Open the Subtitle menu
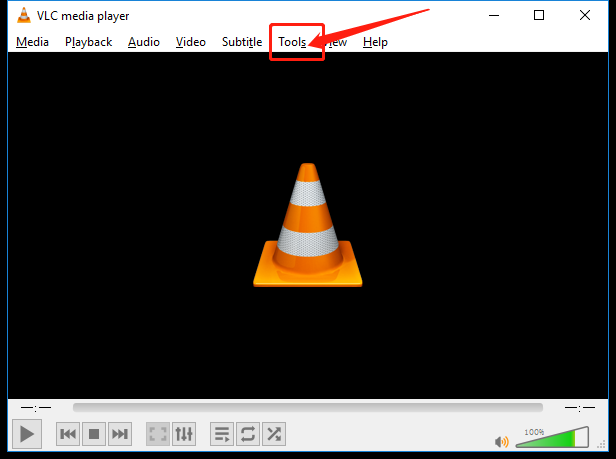 [242, 42]
